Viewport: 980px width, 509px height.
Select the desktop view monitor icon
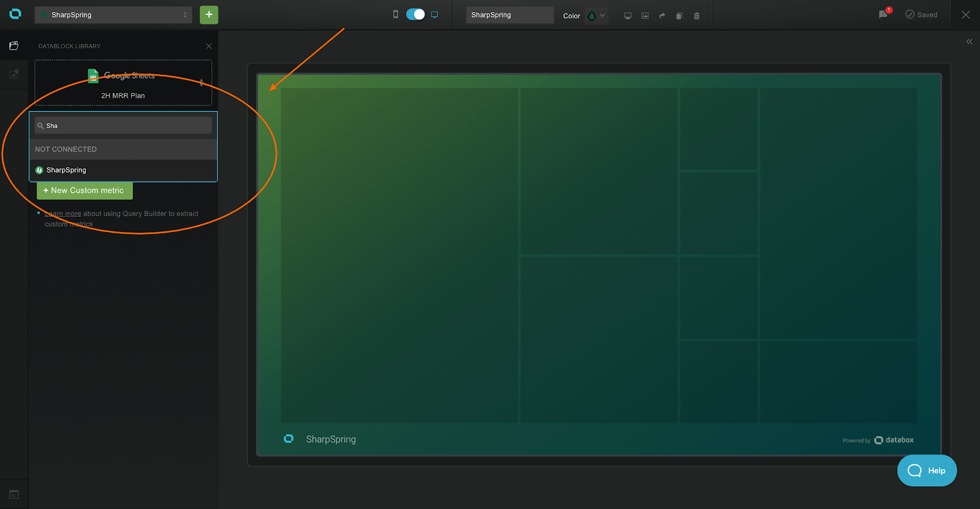tap(434, 15)
